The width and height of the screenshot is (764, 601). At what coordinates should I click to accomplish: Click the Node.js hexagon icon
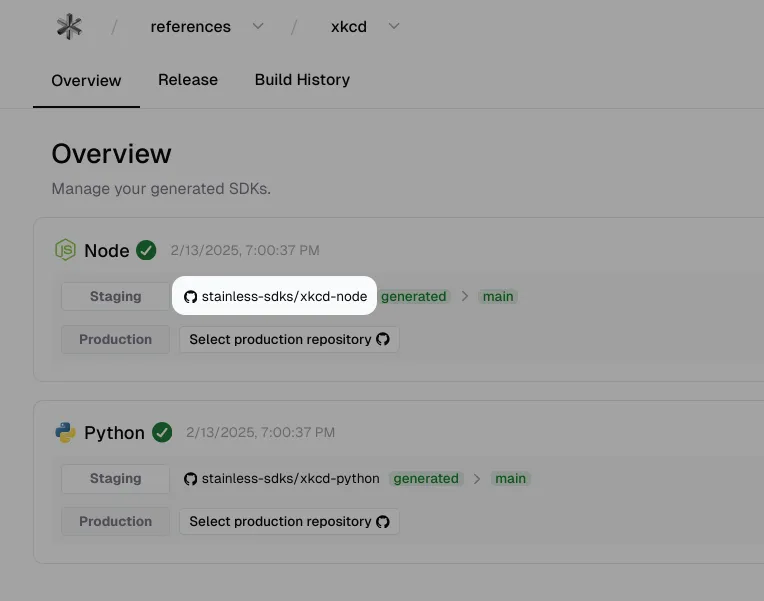(x=65, y=250)
